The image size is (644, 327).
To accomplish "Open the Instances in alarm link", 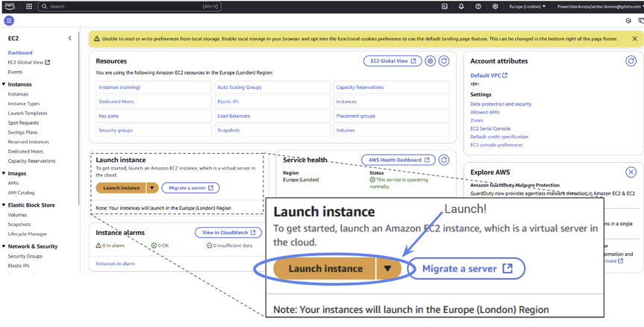I will tap(115, 264).
